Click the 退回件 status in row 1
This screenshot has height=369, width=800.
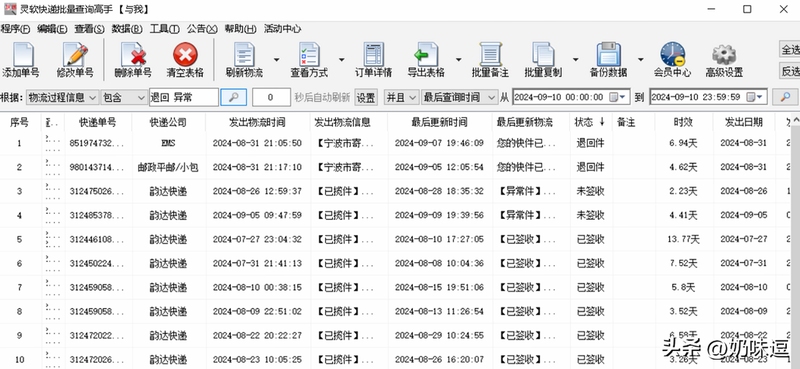tap(590, 143)
